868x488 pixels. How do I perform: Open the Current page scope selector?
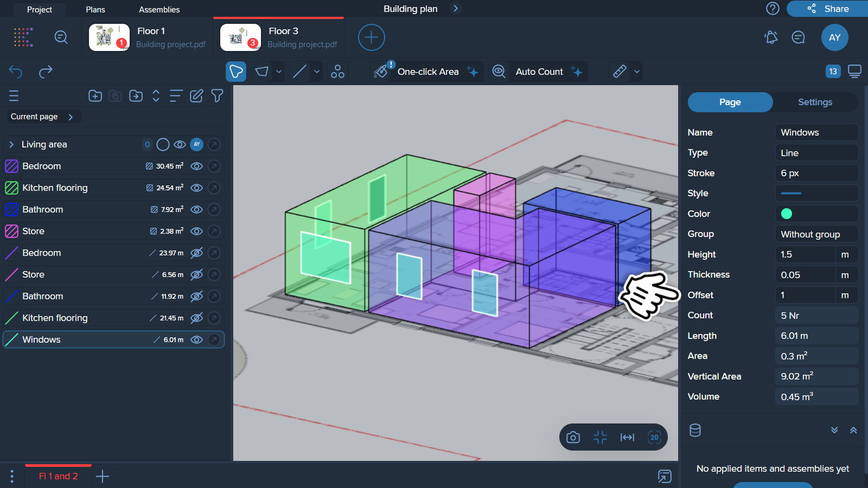[43, 117]
